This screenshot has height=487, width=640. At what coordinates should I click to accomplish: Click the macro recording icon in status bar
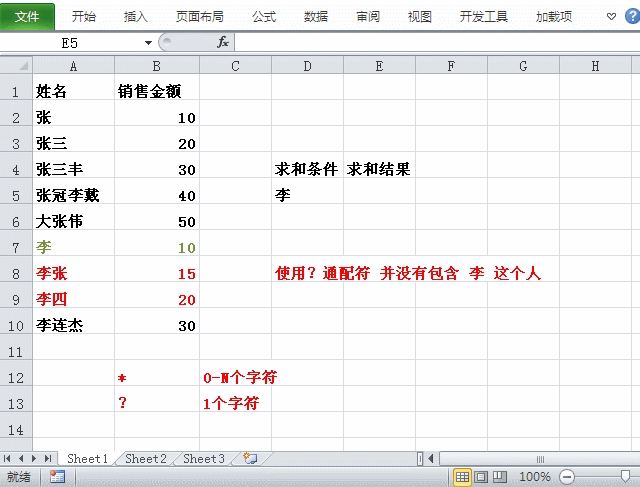tap(57, 476)
